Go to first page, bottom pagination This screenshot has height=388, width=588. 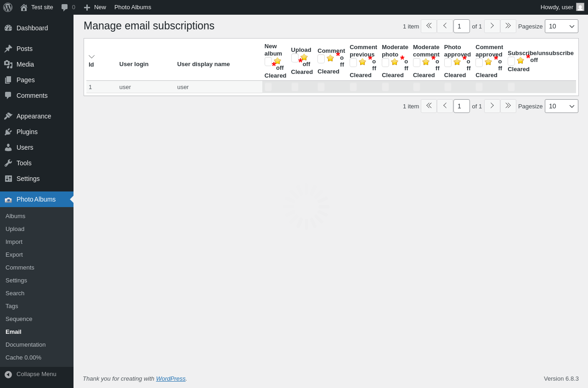pyautogui.click(x=429, y=106)
